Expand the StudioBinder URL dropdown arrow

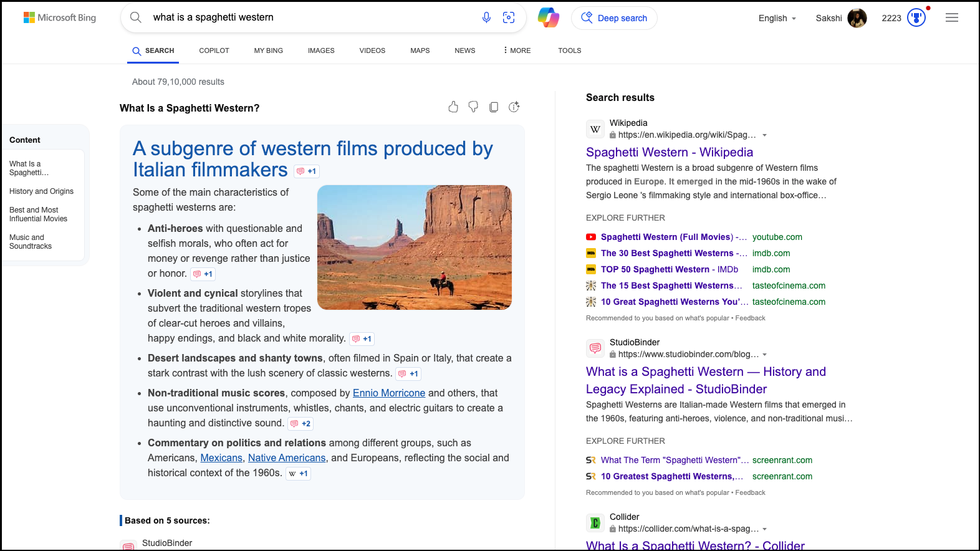point(765,355)
